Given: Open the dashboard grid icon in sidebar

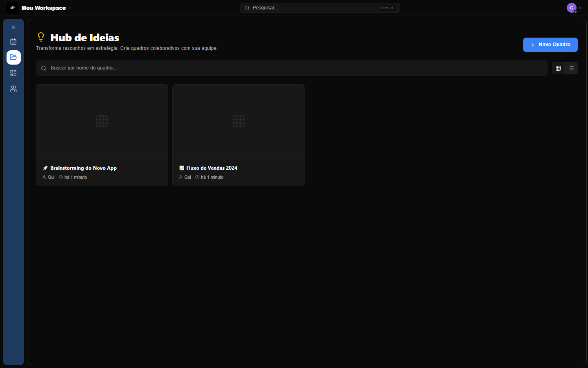Looking at the screenshot, I should 13,73.
